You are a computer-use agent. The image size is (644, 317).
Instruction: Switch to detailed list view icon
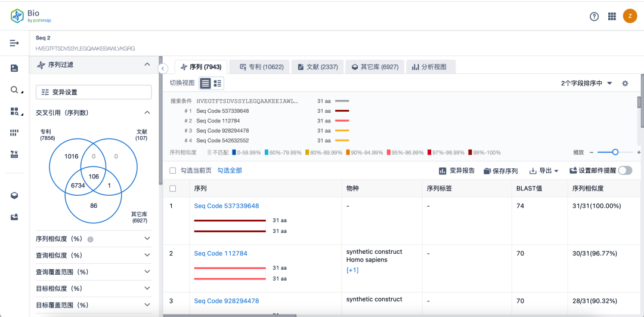click(x=218, y=84)
